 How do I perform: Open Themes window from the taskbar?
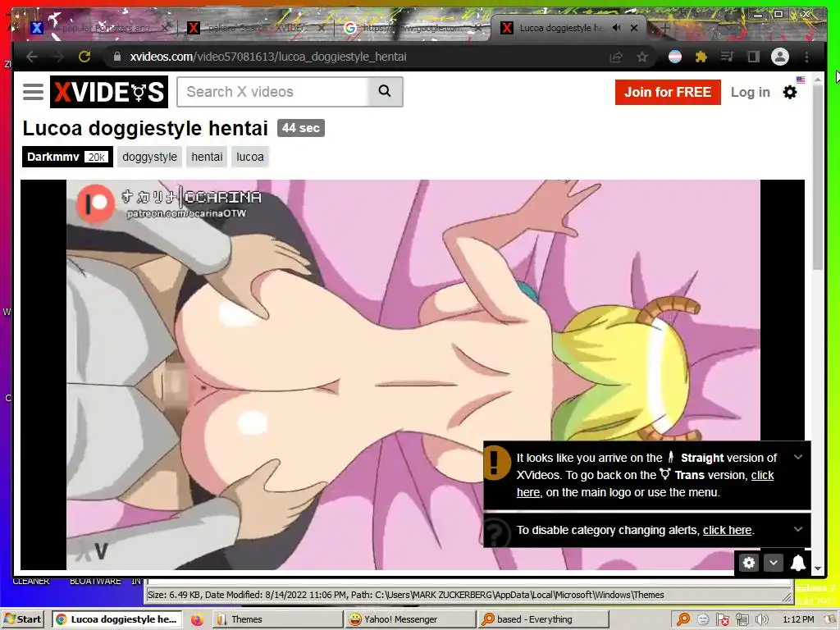click(277, 619)
